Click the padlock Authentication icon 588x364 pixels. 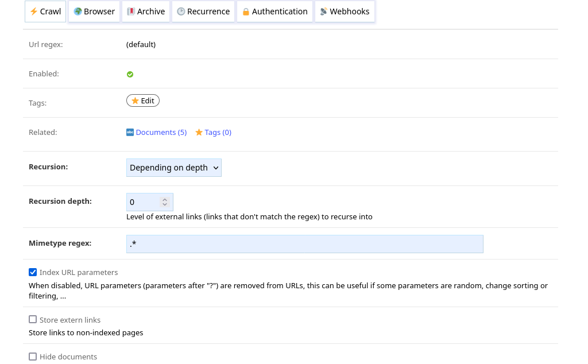tap(246, 12)
